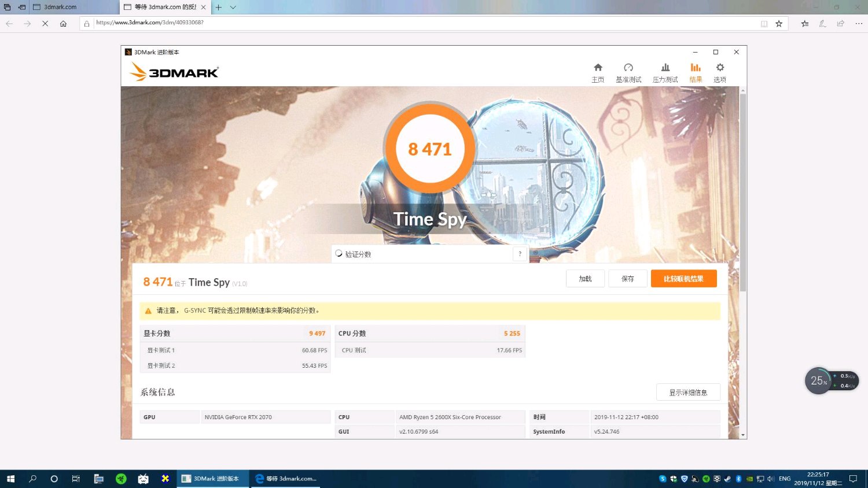Open the Windows Start menu

click(x=10, y=479)
